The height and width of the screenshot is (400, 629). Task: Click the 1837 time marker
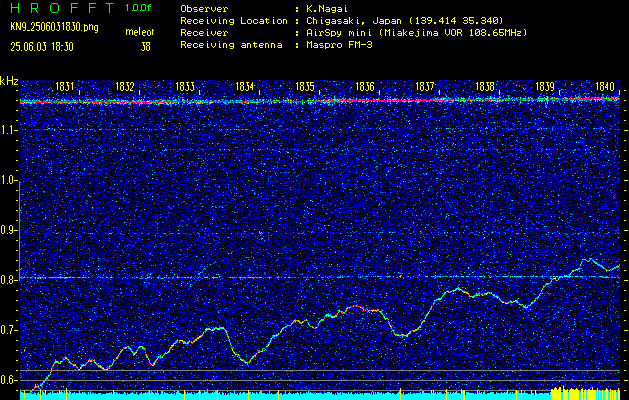424,86
